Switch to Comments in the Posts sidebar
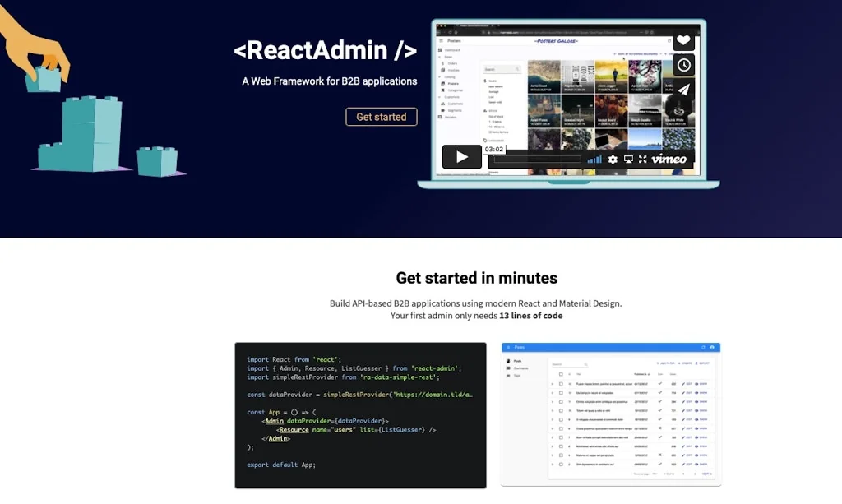The image size is (842, 504). 521,368
